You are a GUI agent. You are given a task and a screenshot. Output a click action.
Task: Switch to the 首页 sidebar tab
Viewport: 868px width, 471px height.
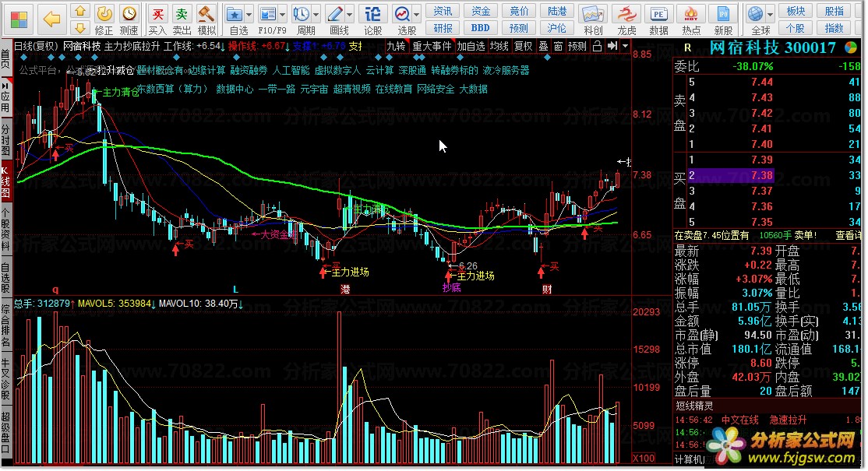click(x=5, y=58)
